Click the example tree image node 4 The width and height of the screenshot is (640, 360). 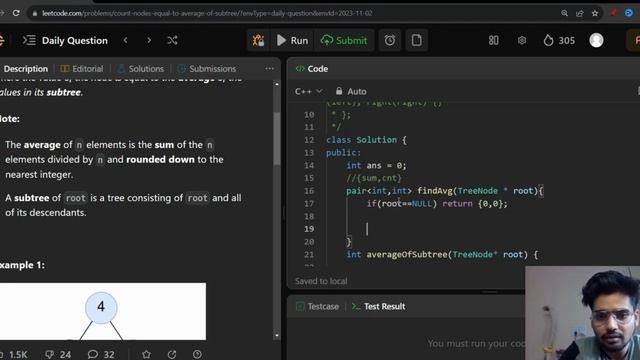tap(101, 307)
